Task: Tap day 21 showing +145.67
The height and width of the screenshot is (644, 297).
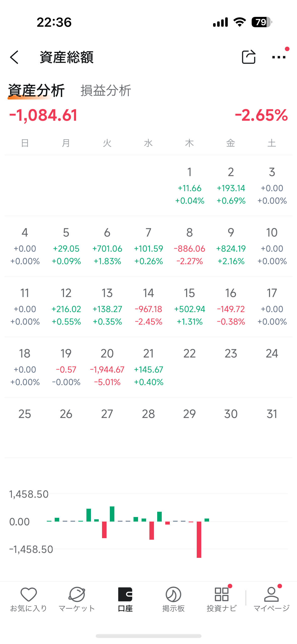Action: pyautogui.click(x=148, y=367)
